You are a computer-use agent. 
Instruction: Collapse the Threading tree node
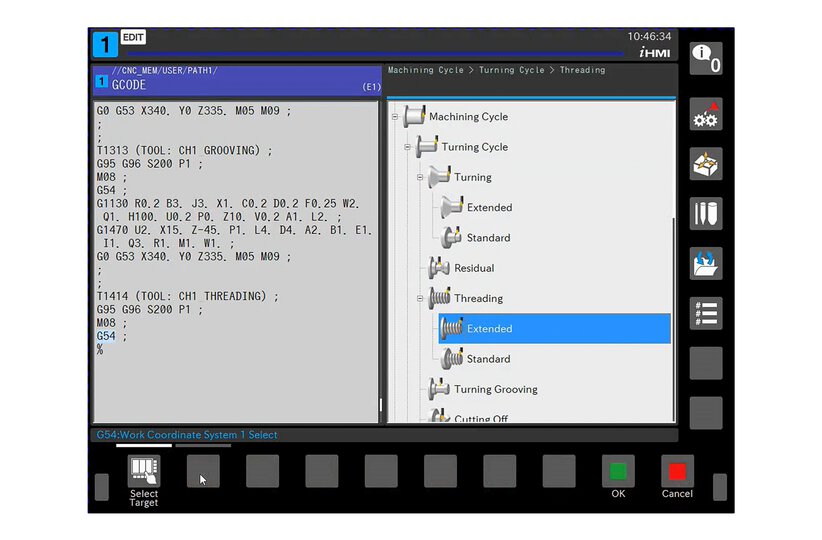pos(421,298)
